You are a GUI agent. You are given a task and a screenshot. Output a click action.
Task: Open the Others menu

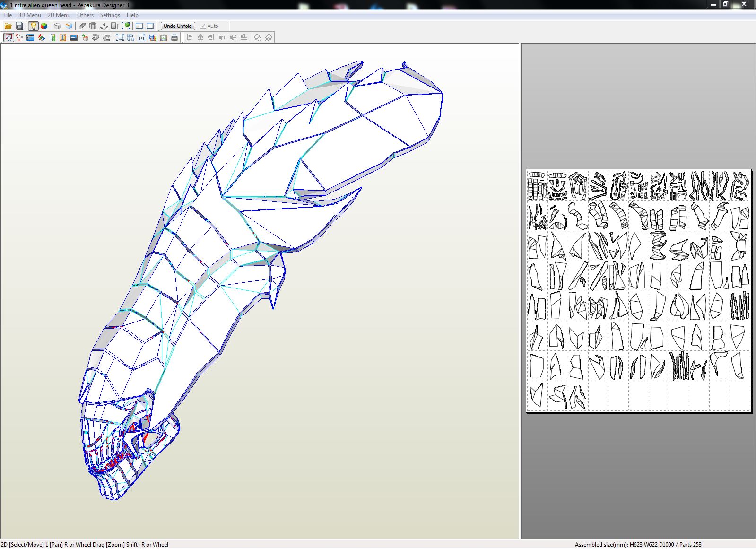85,15
